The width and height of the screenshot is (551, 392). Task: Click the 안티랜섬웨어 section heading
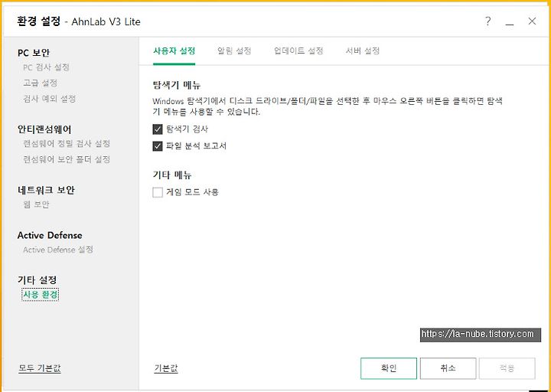(44, 129)
